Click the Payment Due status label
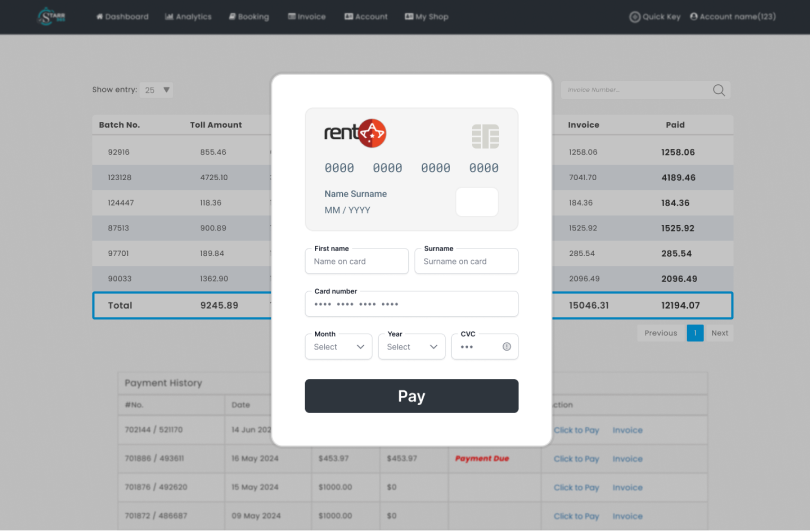810x531 pixels. (x=482, y=459)
